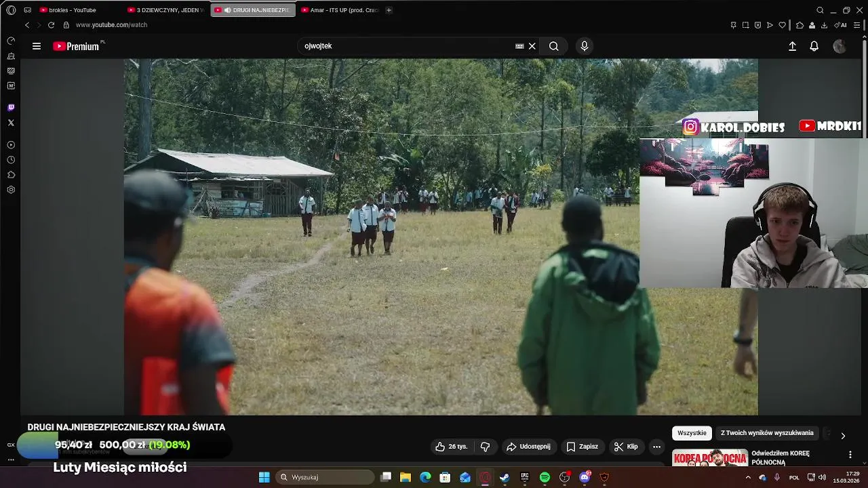Screen dimensions: 868x488
Task: Open browser tab search magnifier
Action: (x=820, y=10)
